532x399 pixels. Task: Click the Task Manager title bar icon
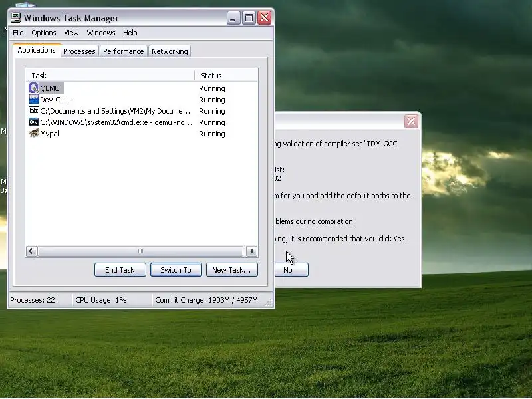coord(16,18)
